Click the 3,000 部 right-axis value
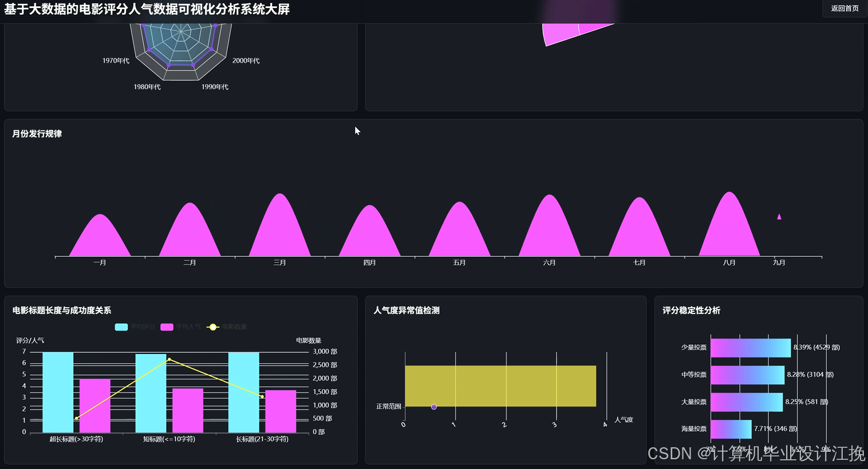This screenshot has width=868, height=469. 325,352
